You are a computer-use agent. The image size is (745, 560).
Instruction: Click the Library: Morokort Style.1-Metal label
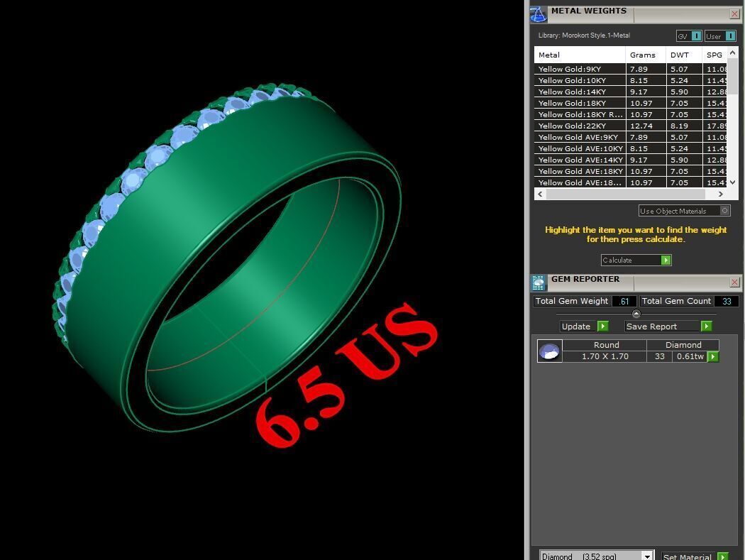pos(584,35)
